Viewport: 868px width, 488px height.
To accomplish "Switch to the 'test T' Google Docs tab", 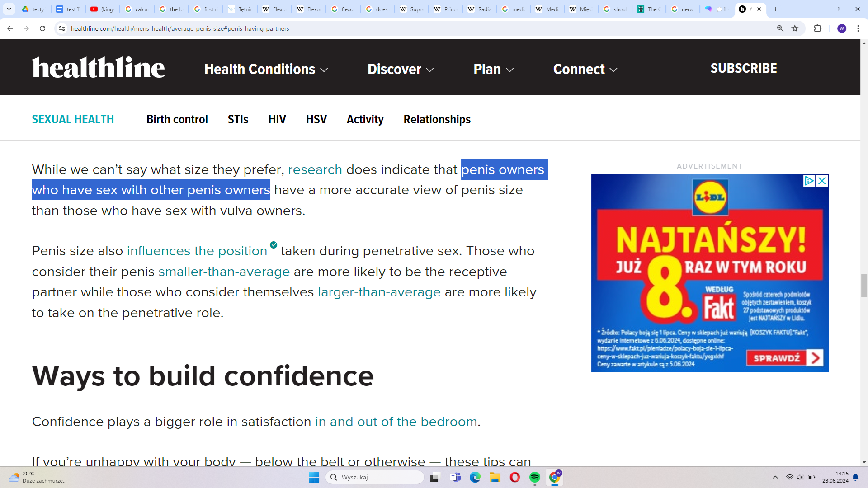I will [68, 9].
